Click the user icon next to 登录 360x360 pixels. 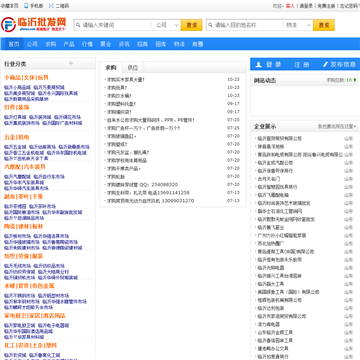click(x=258, y=65)
